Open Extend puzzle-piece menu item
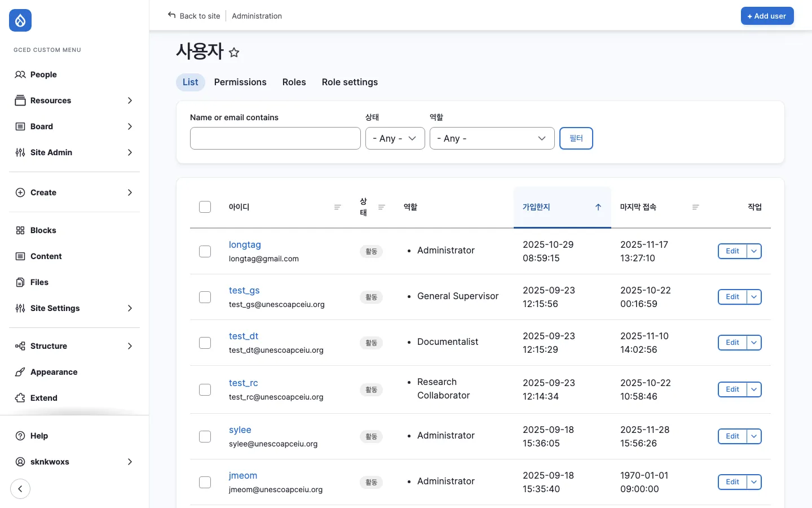 point(20,398)
